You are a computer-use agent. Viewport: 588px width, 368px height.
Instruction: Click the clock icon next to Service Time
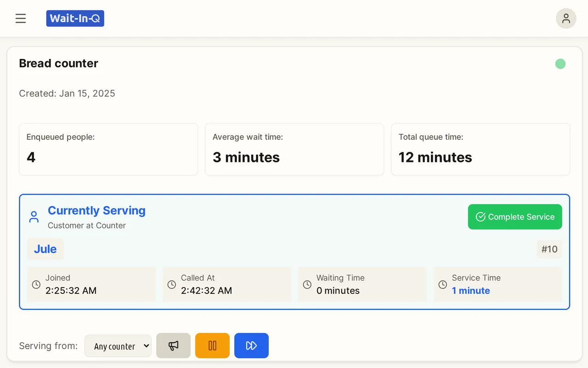point(442,285)
